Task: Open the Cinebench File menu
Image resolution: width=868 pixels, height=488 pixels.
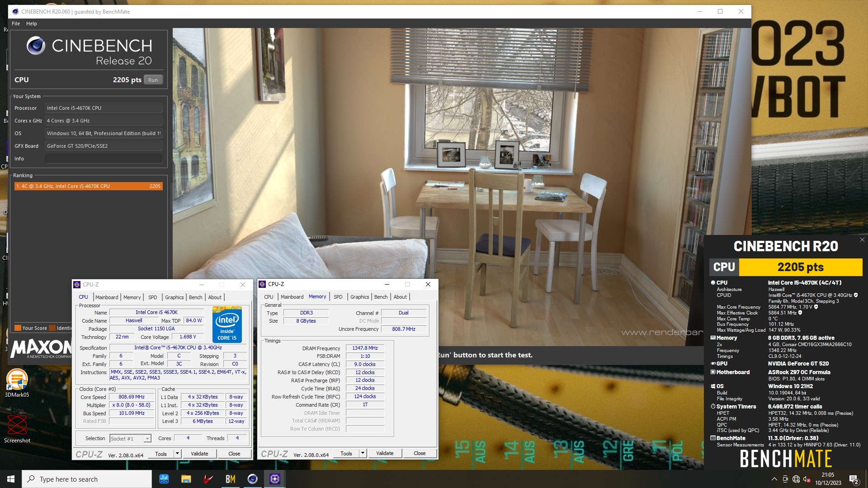Action: pos(16,23)
